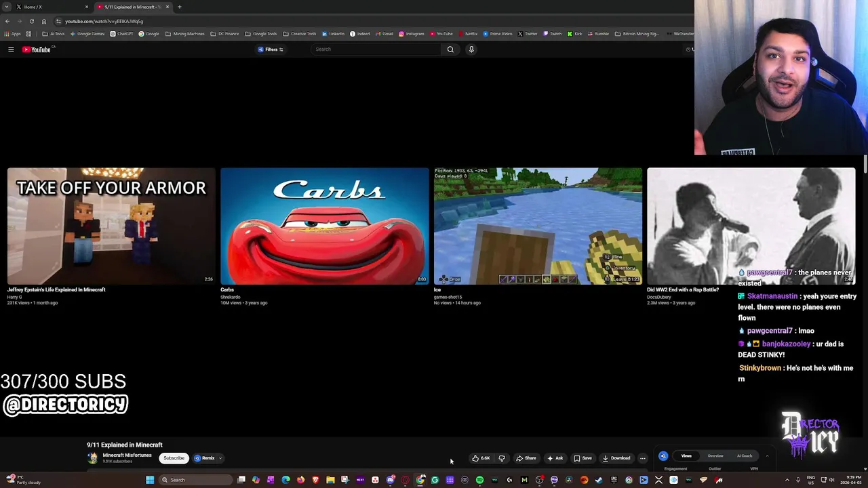868x488 pixels.
Task: Focus the YouTube search input field
Action: point(376,49)
